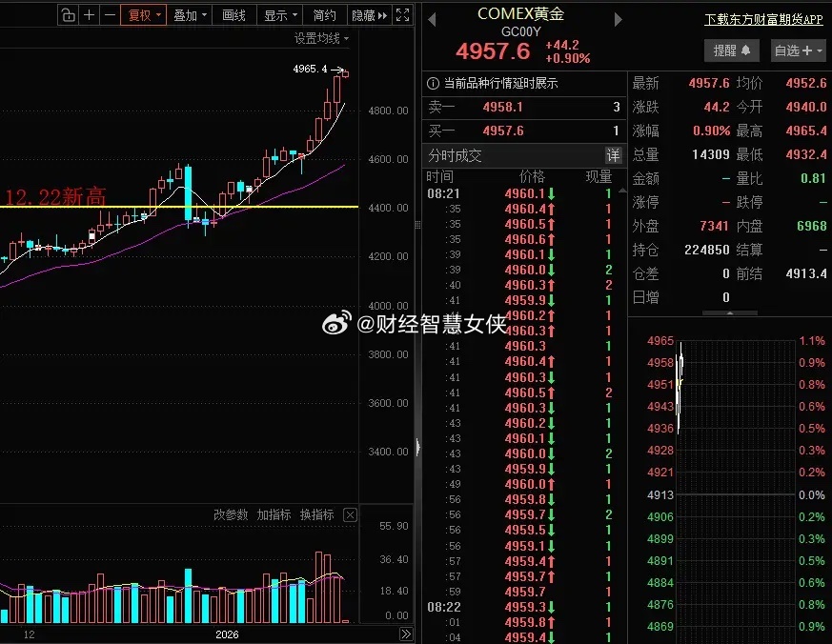
Task: Go to next instrument right arrow
Action: point(618,20)
